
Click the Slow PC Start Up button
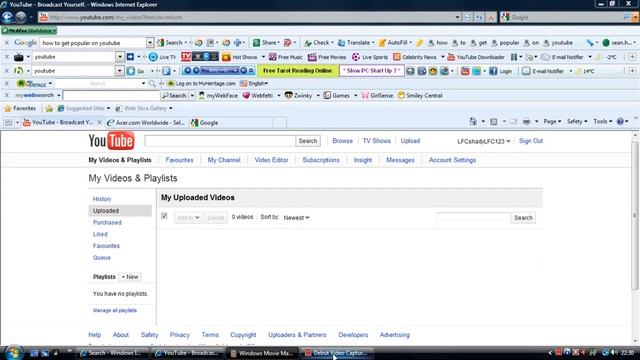click(371, 71)
